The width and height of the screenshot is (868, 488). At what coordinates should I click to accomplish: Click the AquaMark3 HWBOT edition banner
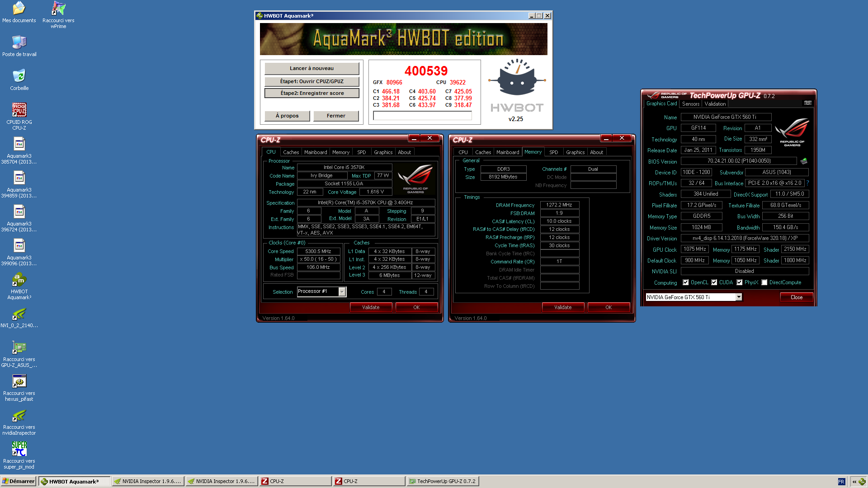pyautogui.click(x=404, y=39)
